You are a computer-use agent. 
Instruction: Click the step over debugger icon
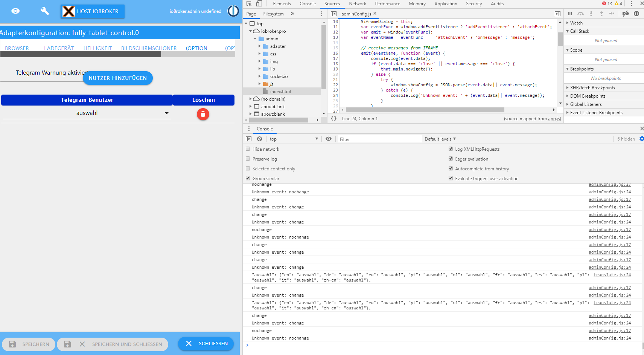point(581,14)
